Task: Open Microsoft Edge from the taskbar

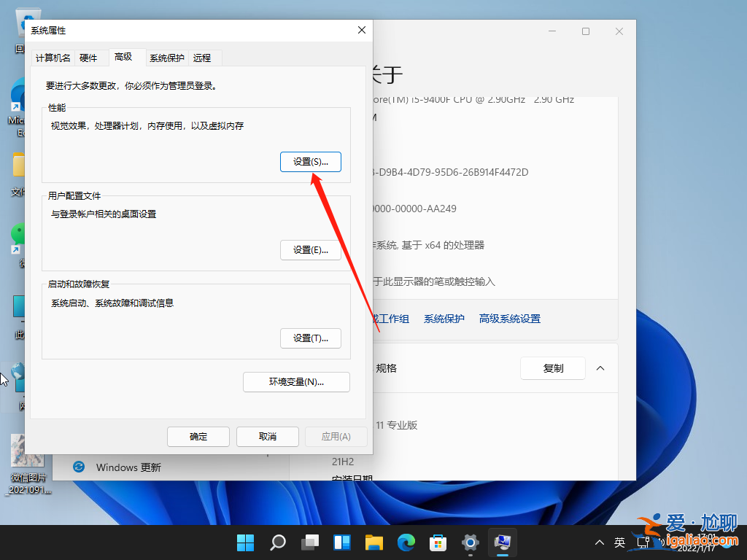Action: 406,542
